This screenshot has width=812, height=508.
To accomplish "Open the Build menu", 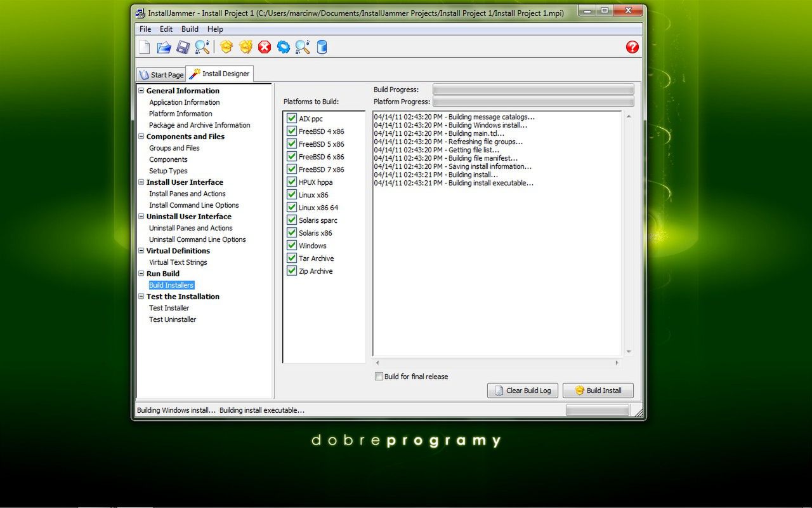I will (190, 29).
